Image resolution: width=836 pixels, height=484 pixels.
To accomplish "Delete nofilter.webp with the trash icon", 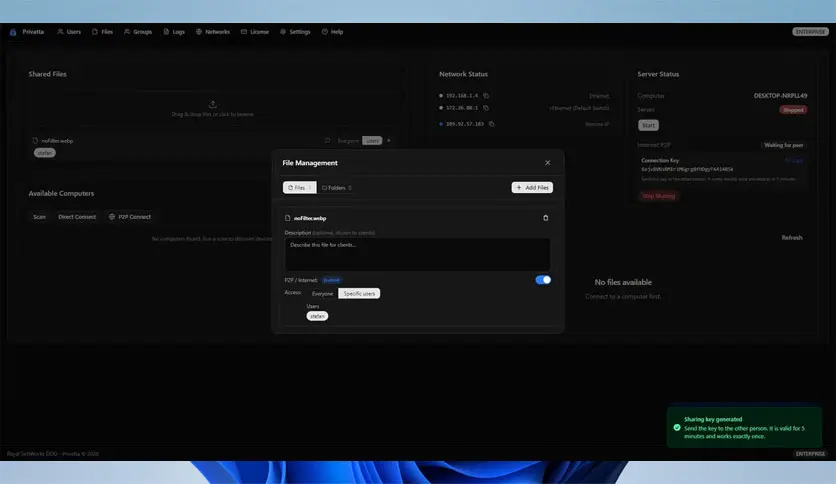I will [x=545, y=218].
